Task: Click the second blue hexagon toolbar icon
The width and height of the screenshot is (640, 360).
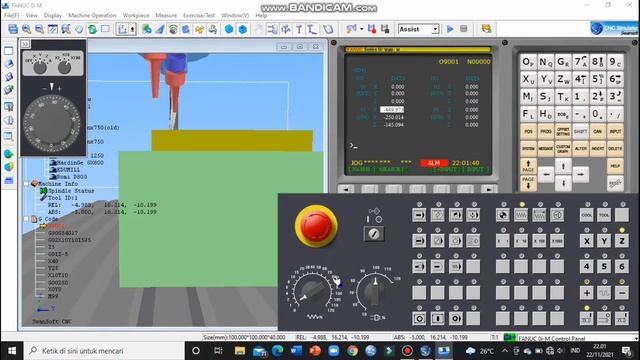Action: tap(243, 29)
